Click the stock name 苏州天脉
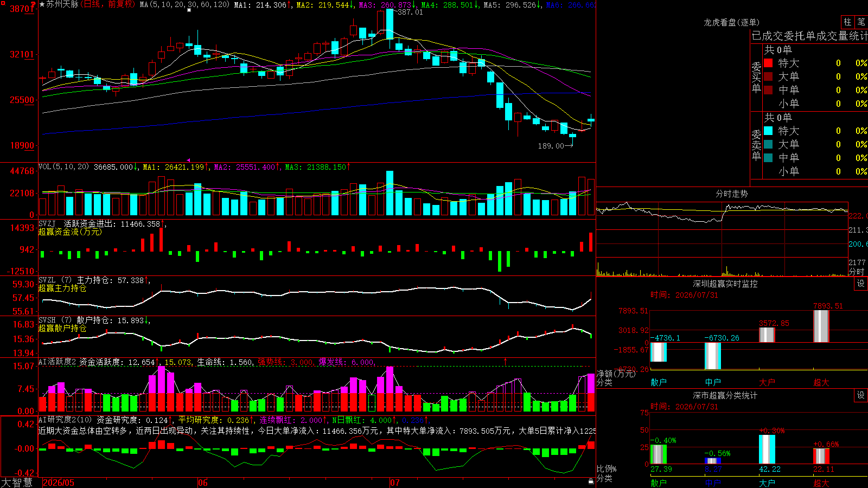This screenshot has height=488, width=868. [62, 4]
